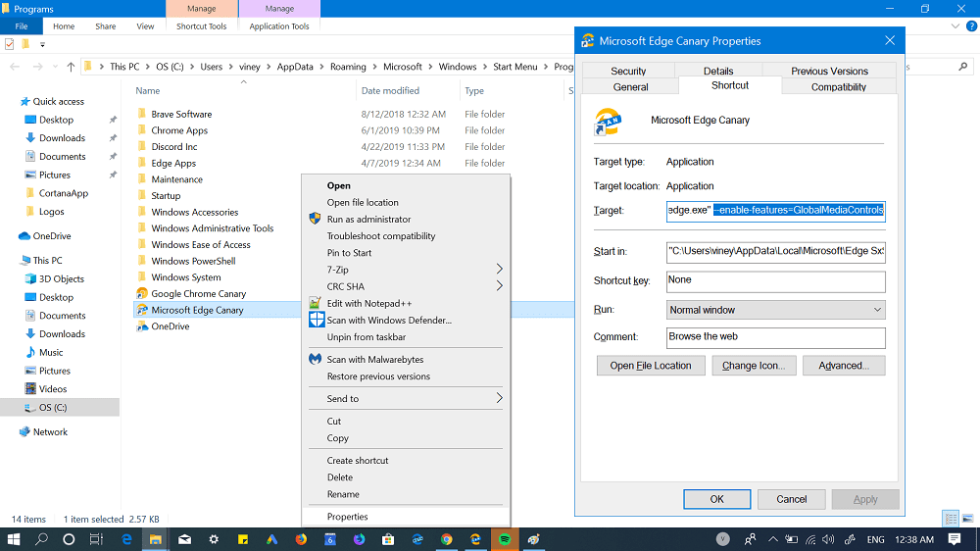
Task: Go up one folder level arrow
Action: pos(71,67)
